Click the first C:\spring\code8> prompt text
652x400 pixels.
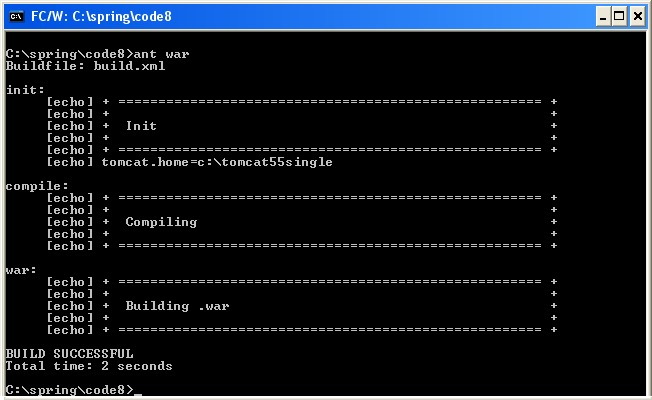coord(69,54)
